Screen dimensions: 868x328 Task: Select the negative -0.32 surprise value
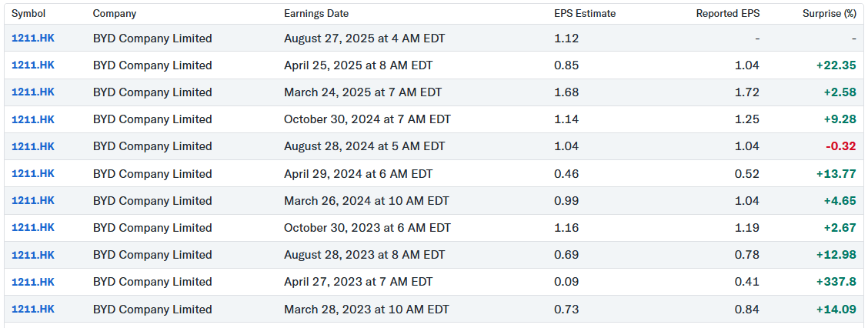840,146
